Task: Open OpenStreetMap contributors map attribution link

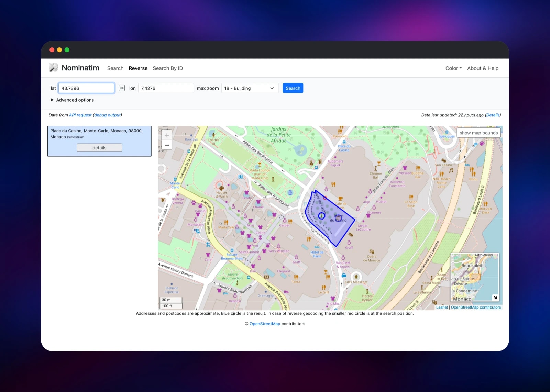Action: 476,307
